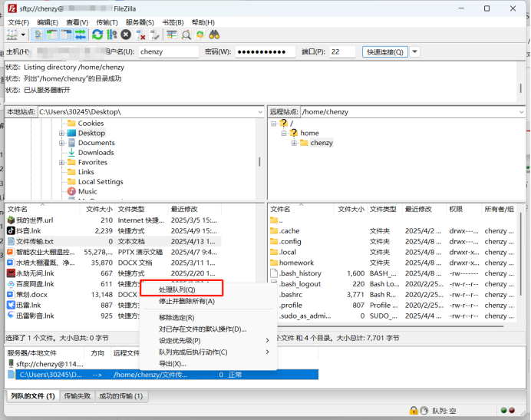Open the Site Manager icon
Viewport: 531px width, 420px height.
click(x=12, y=35)
